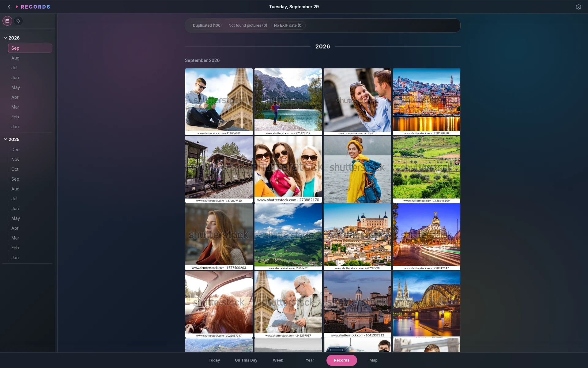Switch to the On This Day tab
588x368 pixels.
pyautogui.click(x=246, y=360)
